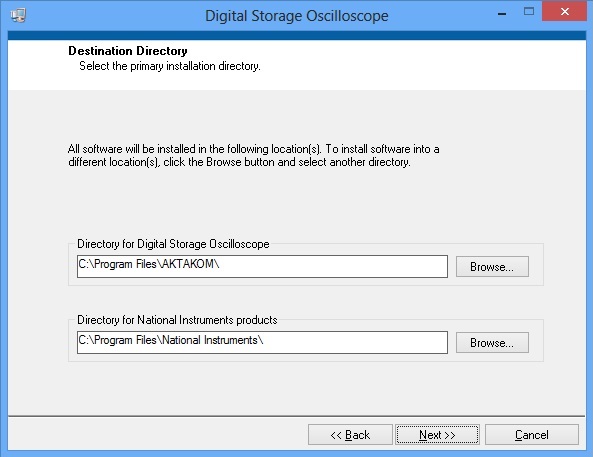Browse for the Digital Storage Oscilloscope directory
Image resolution: width=593 pixels, height=457 pixels.
(492, 267)
